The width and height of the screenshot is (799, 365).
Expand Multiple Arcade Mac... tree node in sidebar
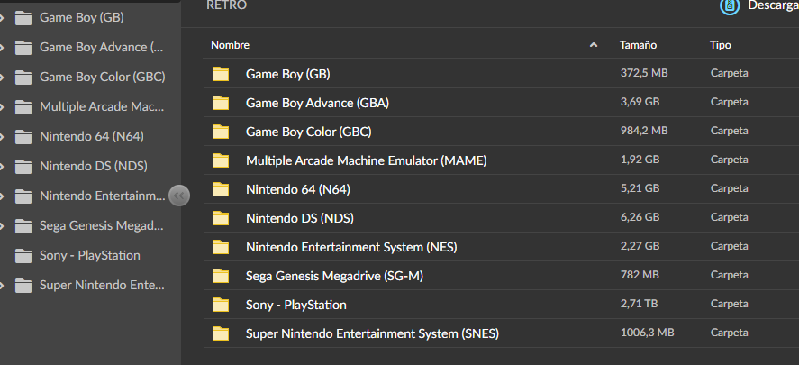pos(2,107)
